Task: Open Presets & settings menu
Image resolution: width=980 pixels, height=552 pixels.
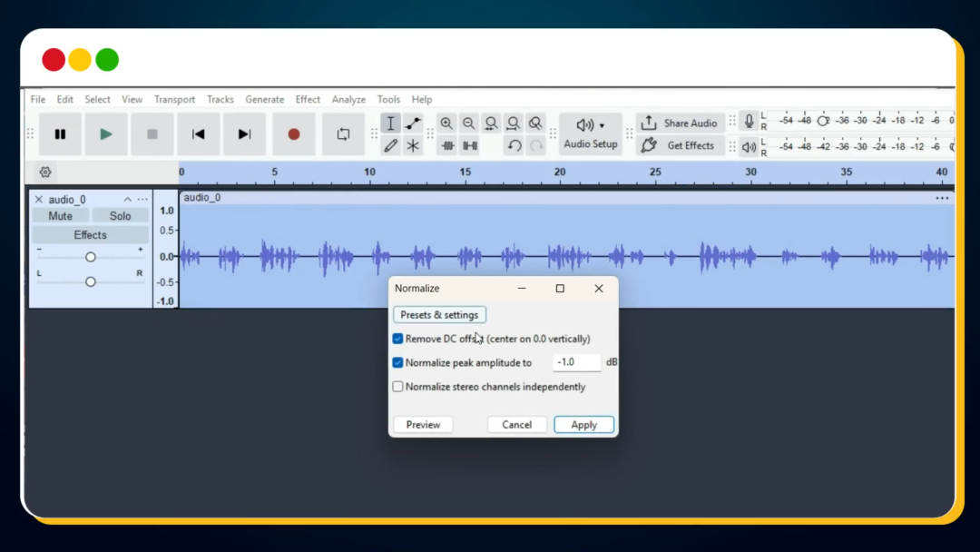Action: click(x=439, y=315)
